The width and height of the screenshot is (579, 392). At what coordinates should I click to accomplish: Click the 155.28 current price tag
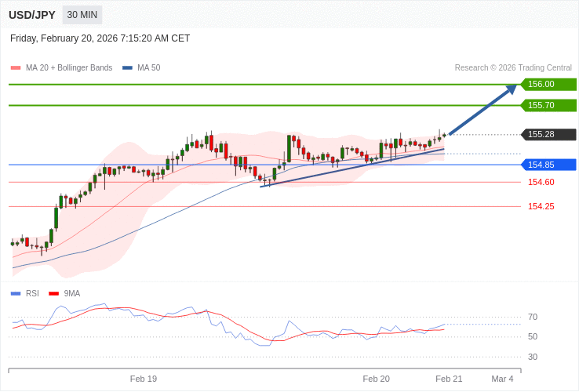pyautogui.click(x=548, y=134)
